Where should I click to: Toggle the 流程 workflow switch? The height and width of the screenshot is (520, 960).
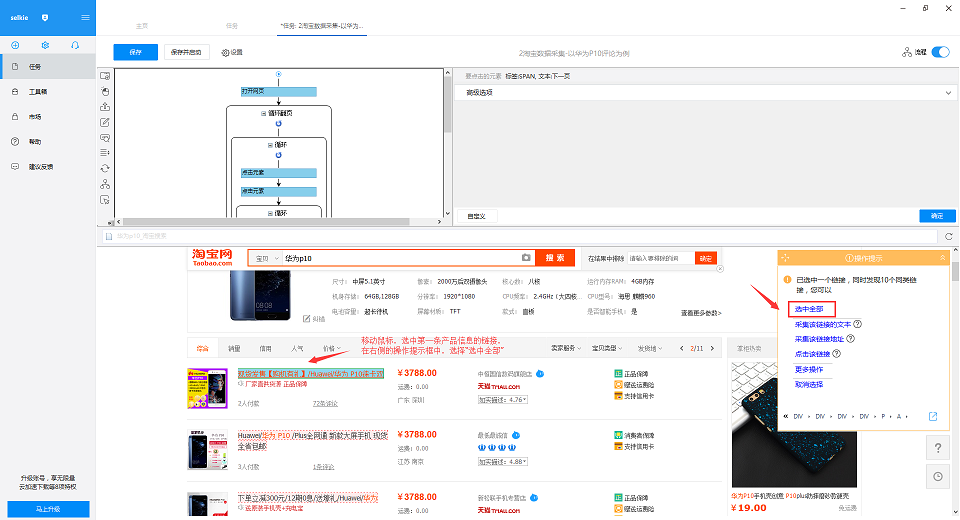(x=940, y=52)
